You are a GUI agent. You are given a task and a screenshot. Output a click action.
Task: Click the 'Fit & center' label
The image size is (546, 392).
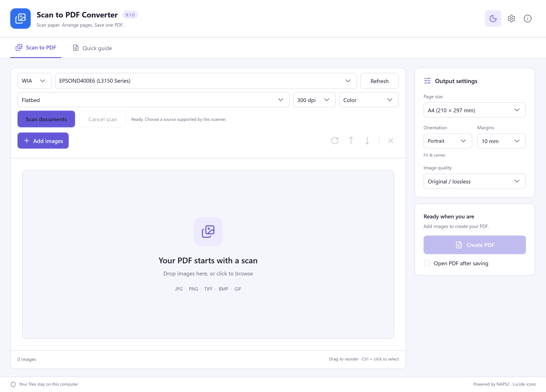click(x=434, y=155)
